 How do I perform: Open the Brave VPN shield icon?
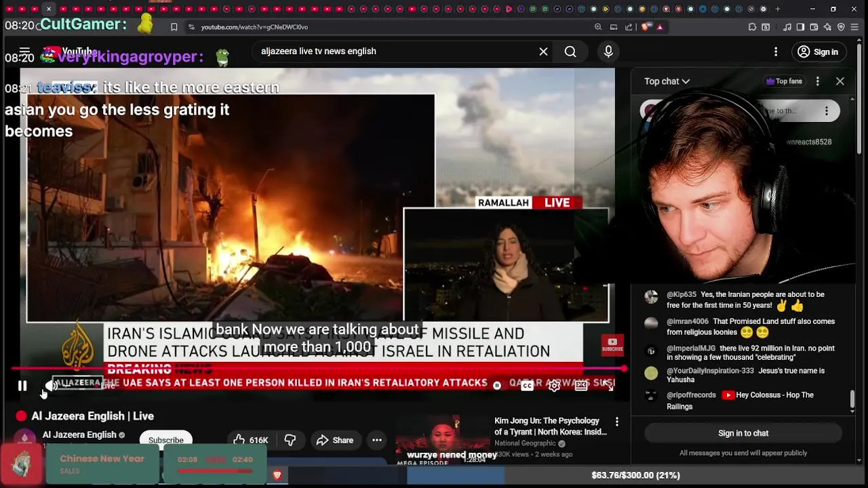841,27
